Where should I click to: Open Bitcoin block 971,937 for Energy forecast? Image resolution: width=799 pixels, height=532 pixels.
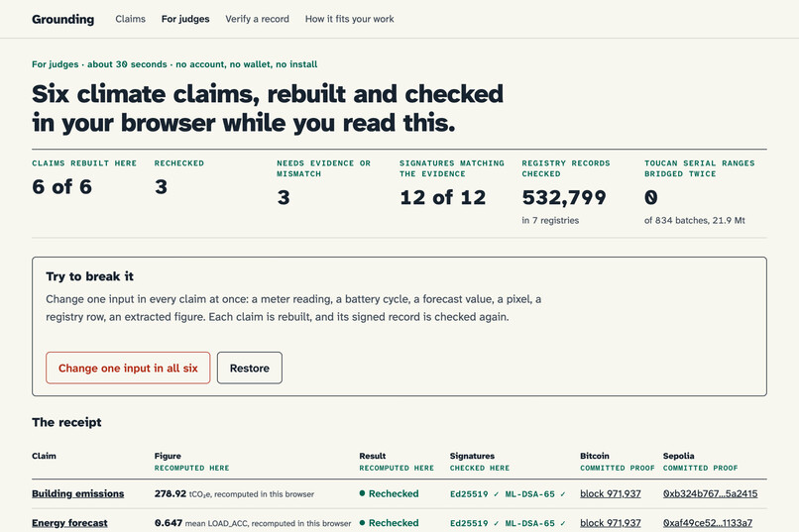[x=611, y=523]
